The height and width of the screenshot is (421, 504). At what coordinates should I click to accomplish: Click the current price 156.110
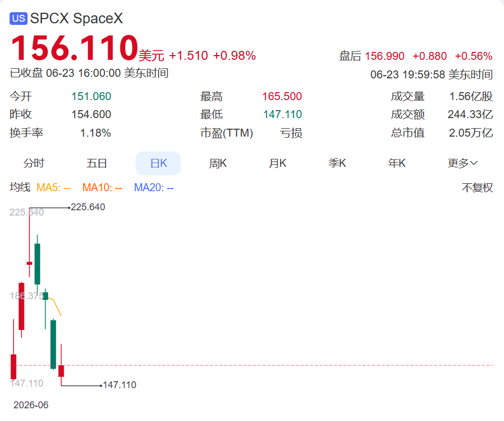[x=74, y=48]
